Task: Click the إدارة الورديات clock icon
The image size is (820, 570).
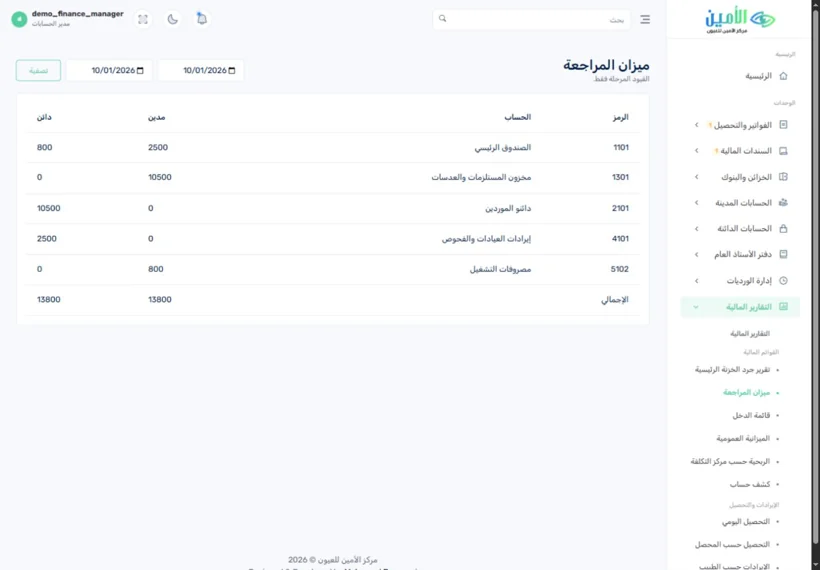Action: pos(783,280)
